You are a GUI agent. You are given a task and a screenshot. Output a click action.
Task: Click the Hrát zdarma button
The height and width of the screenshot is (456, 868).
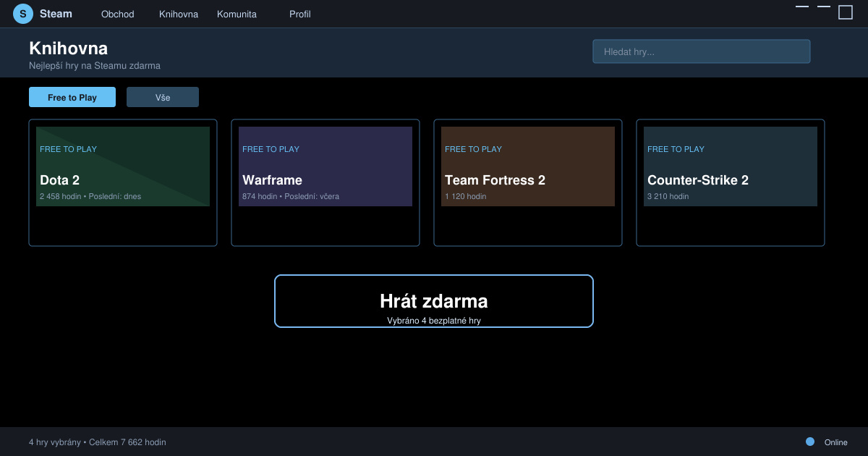pos(434,301)
